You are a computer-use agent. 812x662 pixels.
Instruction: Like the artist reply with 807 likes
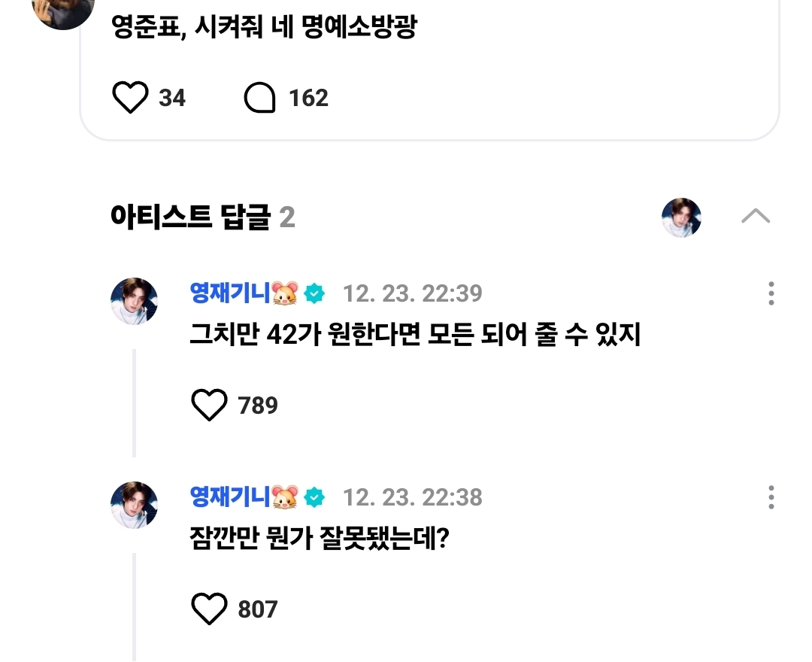tap(209, 609)
